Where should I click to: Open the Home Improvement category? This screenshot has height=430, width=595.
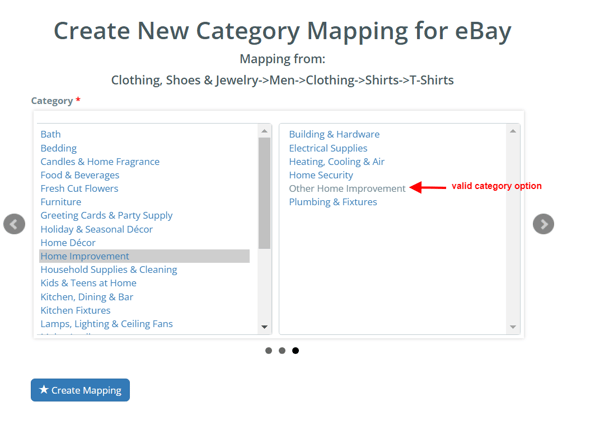point(144,256)
